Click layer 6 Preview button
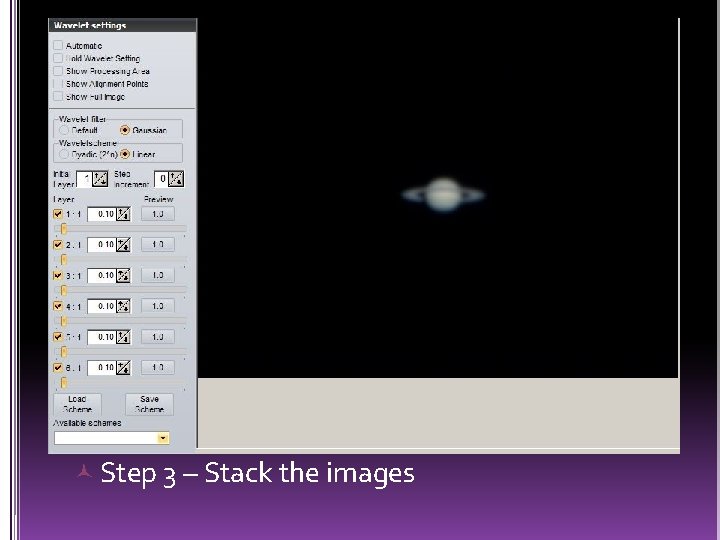Viewport: 720px width, 540px height. tap(158, 367)
